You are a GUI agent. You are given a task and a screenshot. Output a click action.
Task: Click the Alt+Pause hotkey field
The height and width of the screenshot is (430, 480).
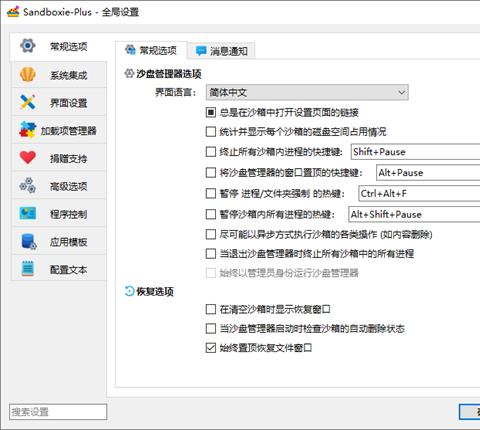click(x=428, y=173)
